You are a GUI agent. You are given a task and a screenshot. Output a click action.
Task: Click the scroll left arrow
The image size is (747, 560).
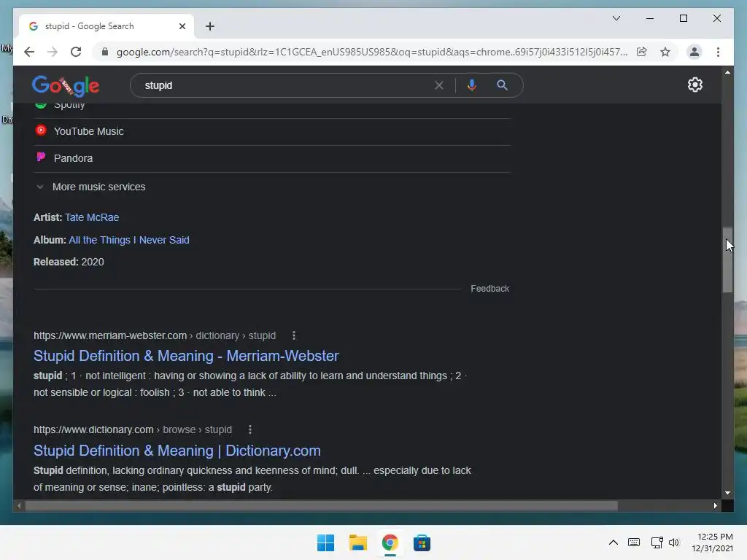[19, 506]
